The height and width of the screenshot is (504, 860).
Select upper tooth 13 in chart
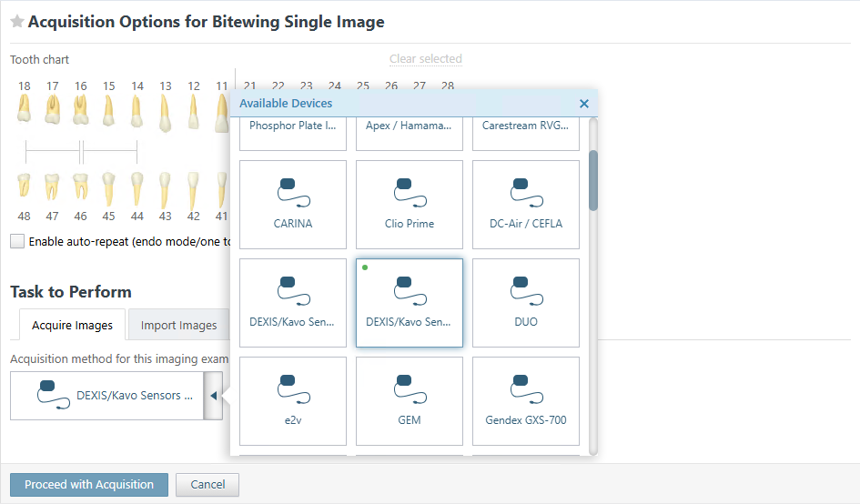click(165, 113)
